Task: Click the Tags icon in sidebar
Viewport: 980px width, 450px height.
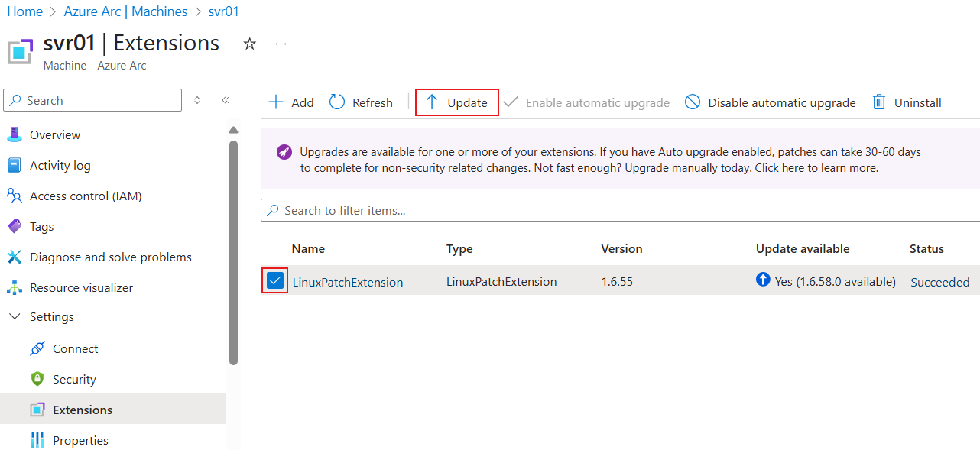Action: coord(15,226)
